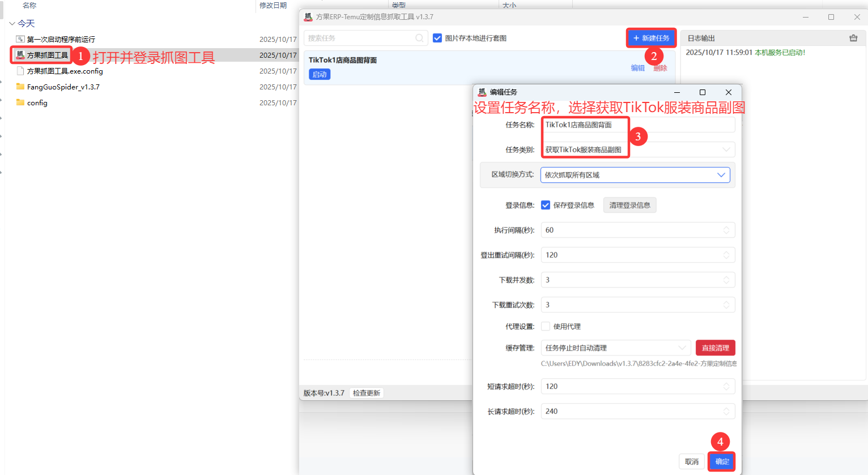
Task: Click the red 直接清理 button
Action: (716, 348)
